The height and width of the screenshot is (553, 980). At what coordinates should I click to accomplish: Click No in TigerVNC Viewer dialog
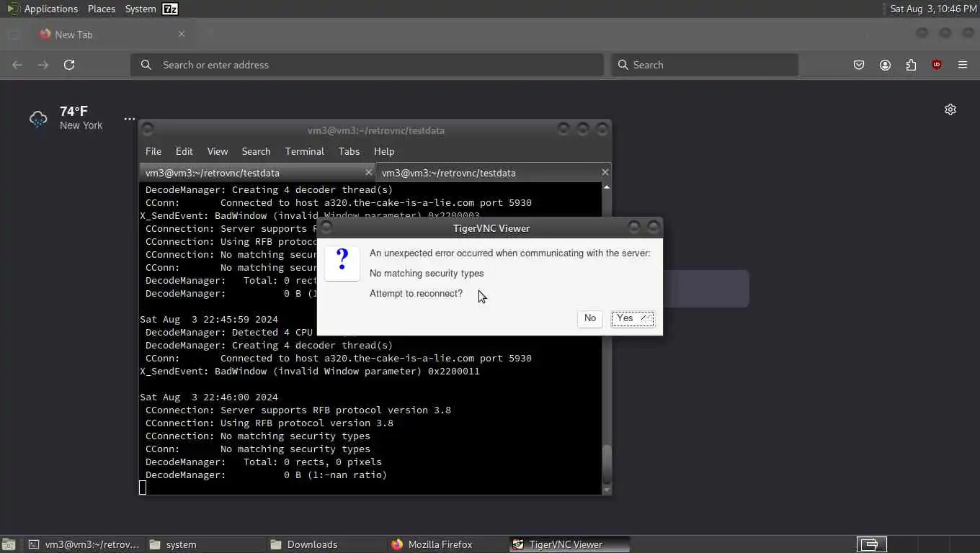pos(590,318)
